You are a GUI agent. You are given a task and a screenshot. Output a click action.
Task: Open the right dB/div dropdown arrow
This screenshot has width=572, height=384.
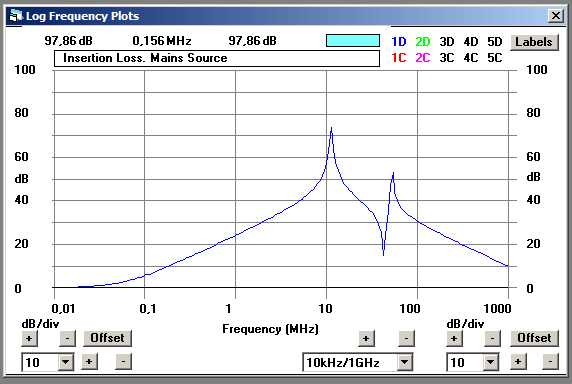(x=491, y=362)
